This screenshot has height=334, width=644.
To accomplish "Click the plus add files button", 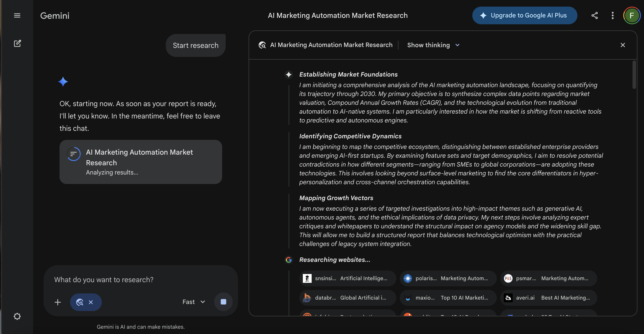I will click(x=58, y=302).
